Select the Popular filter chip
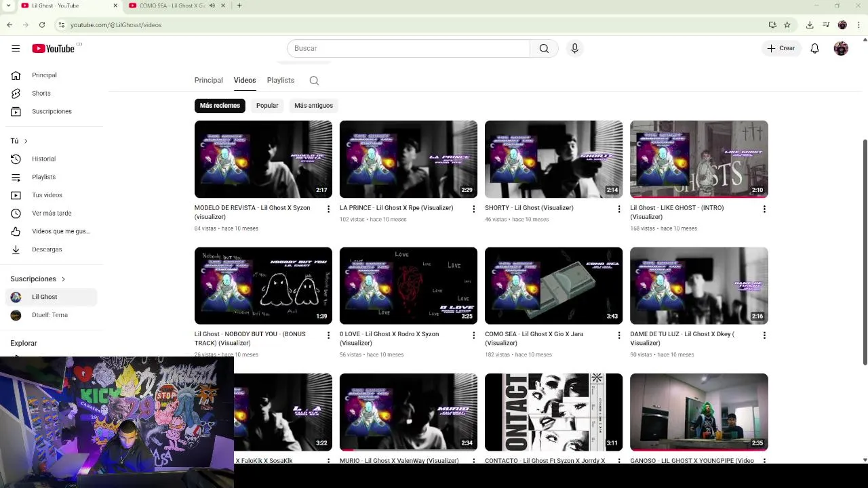Screen dimensions: 868x488 pos(267,106)
